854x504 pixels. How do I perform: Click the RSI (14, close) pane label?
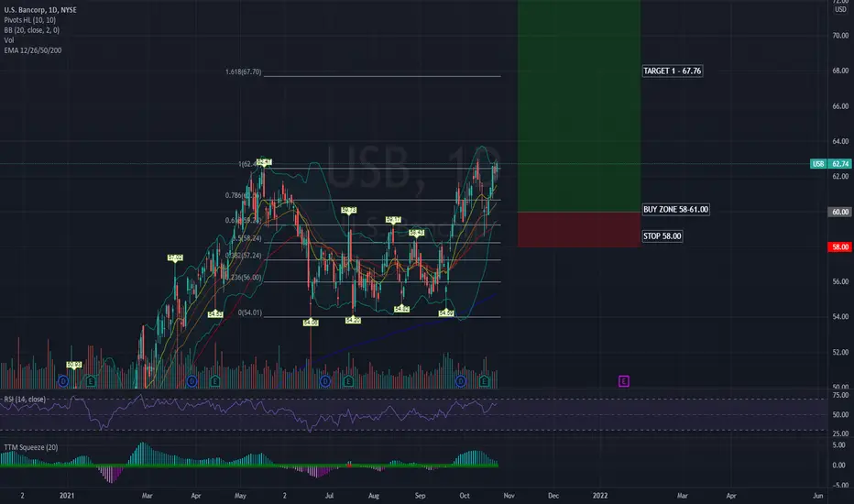pos(25,400)
